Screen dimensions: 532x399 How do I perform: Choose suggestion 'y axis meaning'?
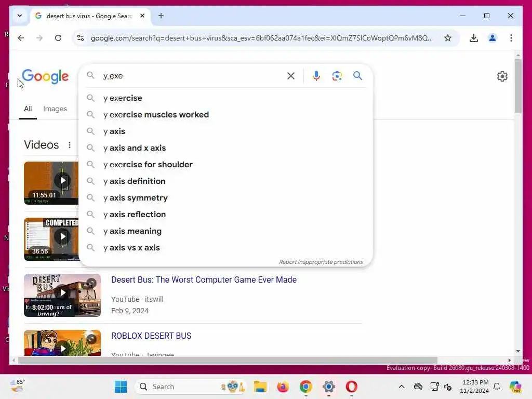tap(225, 231)
